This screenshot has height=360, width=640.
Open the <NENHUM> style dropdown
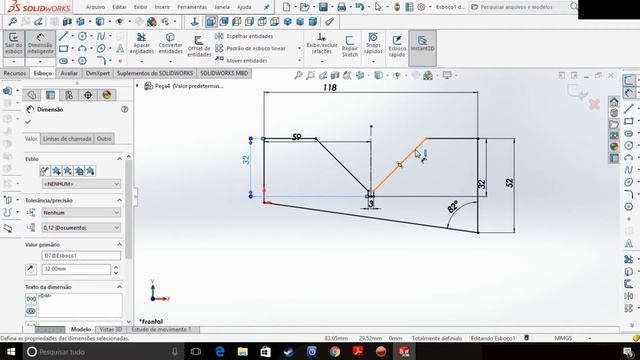(x=81, y=184)
